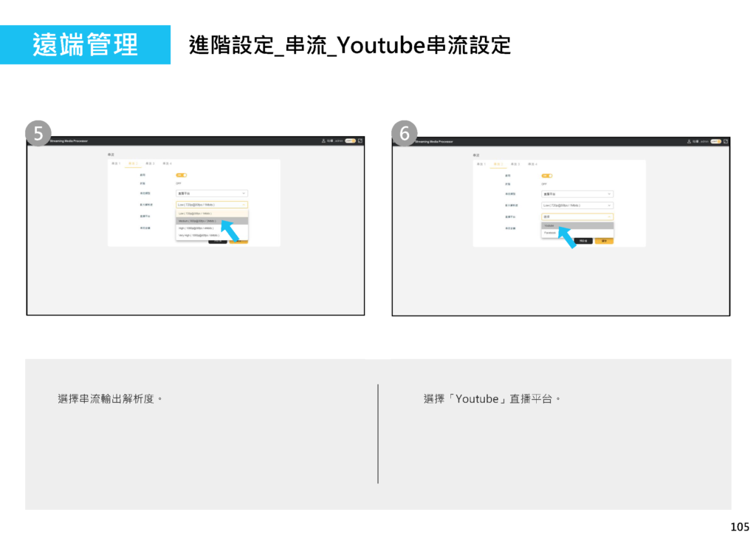Viewport: 756px width, 535px height.
Task: Click the yellow 儲存 save button in step 6
Action: [604, 241]
